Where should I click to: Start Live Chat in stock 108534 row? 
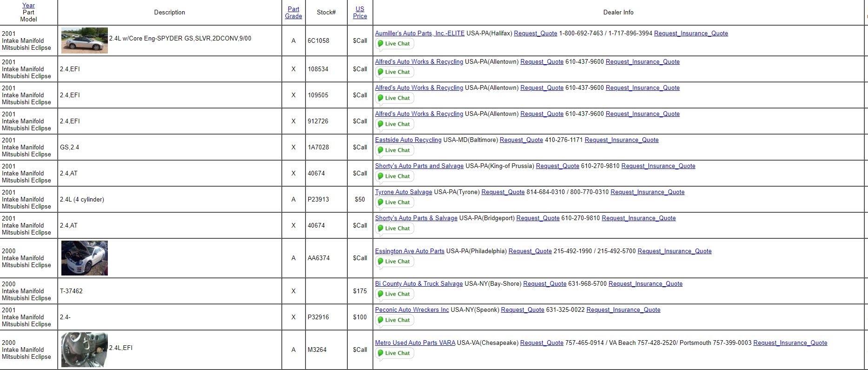[x=394, y=72]
